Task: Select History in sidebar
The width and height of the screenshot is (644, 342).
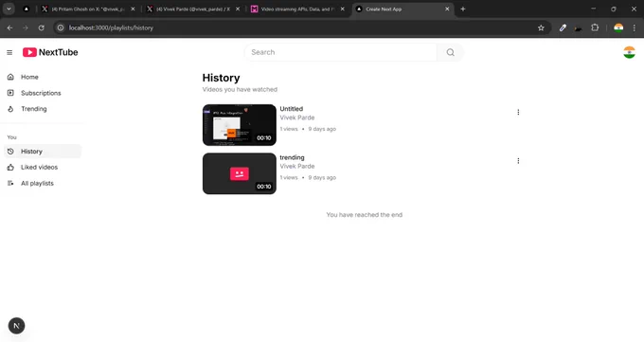Action: pyautogui.click(x=44, y=152)
